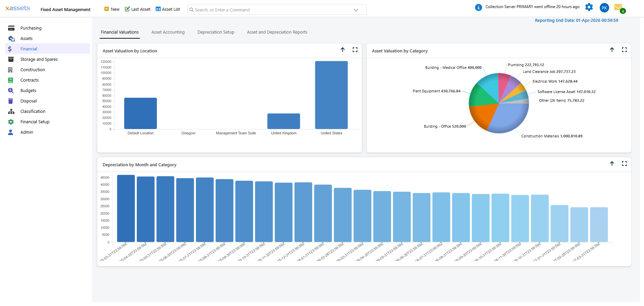This screenshot has width=644, height=306.
Task: Expand the search command dropdown arrow
Action: click(356, 10)
